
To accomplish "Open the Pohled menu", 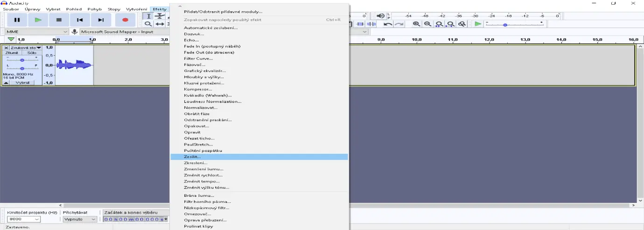I will 74,9.
